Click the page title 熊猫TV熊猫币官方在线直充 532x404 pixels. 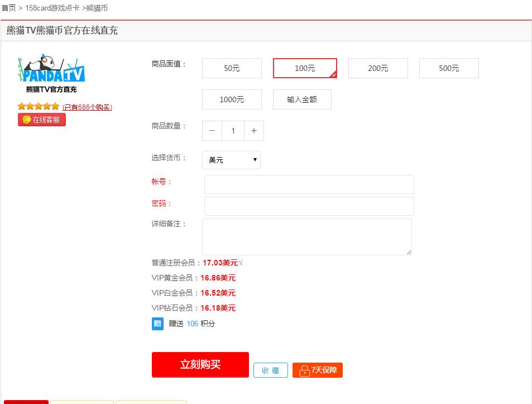62,31
